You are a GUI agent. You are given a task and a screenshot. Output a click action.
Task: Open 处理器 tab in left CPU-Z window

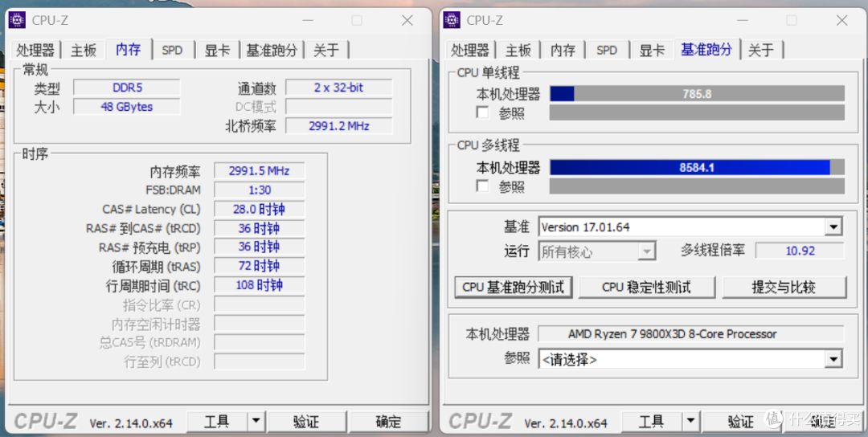[36, 51]
